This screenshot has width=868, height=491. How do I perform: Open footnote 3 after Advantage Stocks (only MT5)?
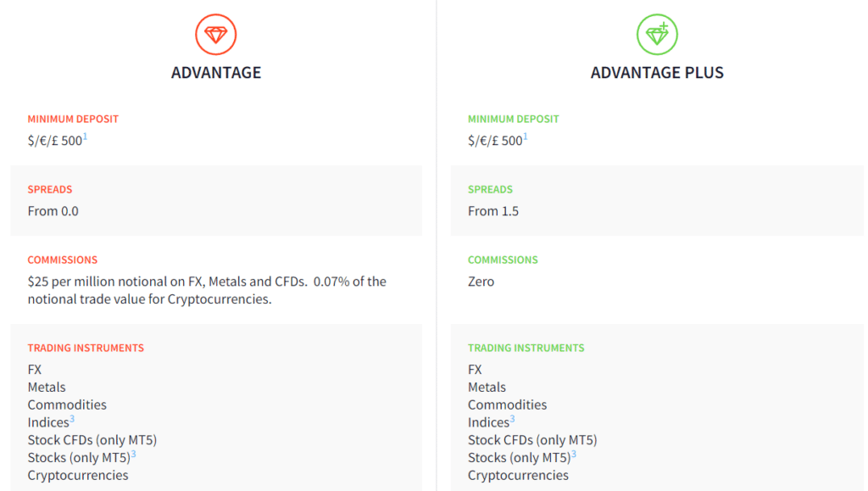133,454
